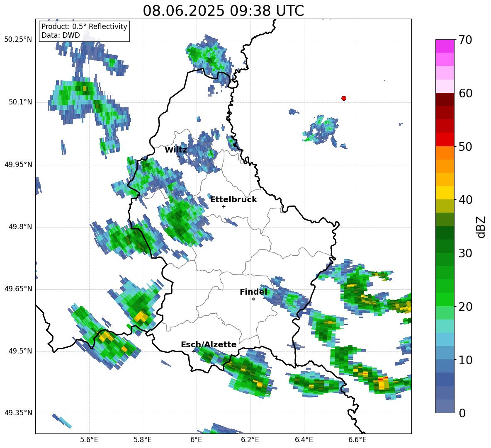The height and width of the screenshot is (448, 491).
Task: Click the colorbar 20 tick label
Action: (465, 307)
